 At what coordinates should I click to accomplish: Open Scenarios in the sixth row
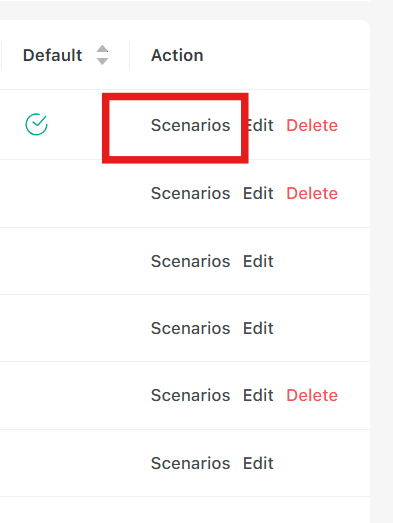tap(190, 463)
